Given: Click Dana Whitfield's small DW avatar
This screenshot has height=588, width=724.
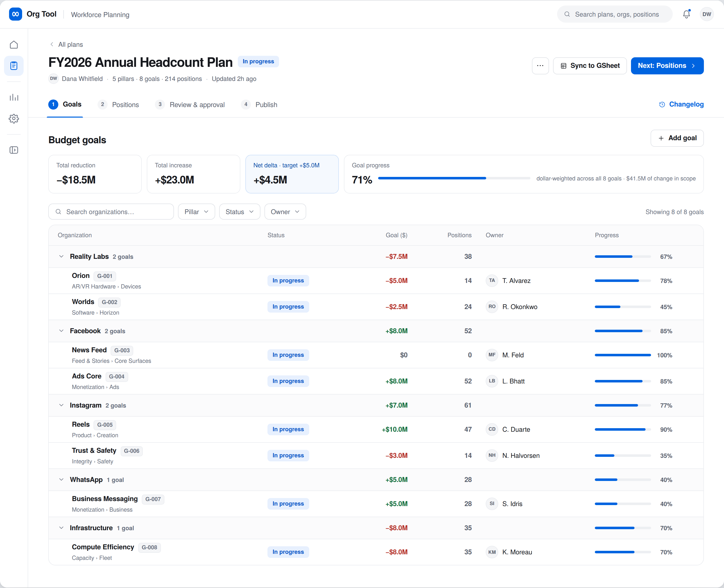Looking at the screenshot, I should pyautogui.click(x=54, y=79).
